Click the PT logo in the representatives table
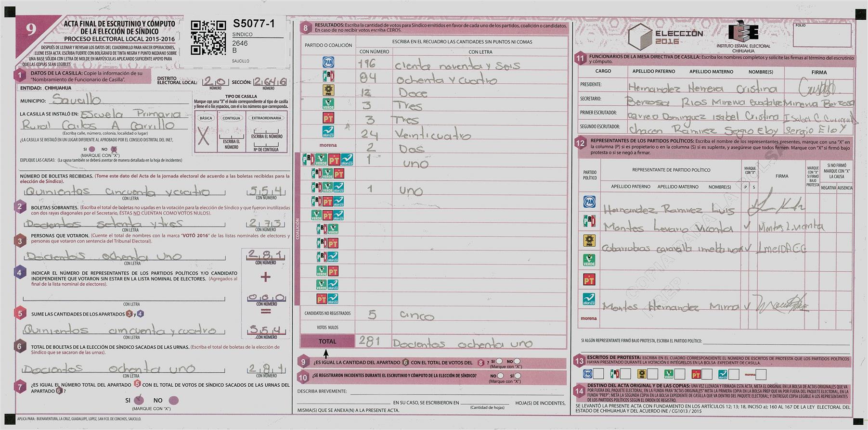Viewport: 868px width, 430px height. [x=589, y=279]
